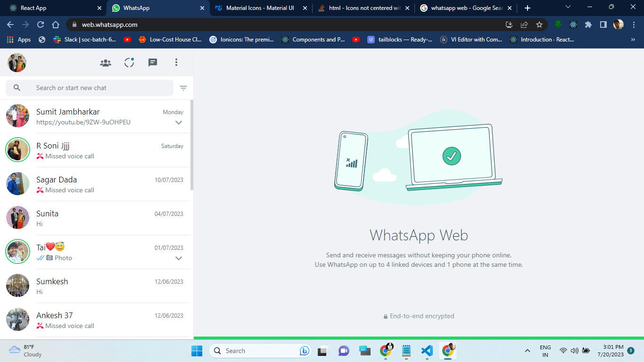Expand the chevron on Sumit Jambharkar chat row
Screen dimensions: 644x362
[179, 123]
